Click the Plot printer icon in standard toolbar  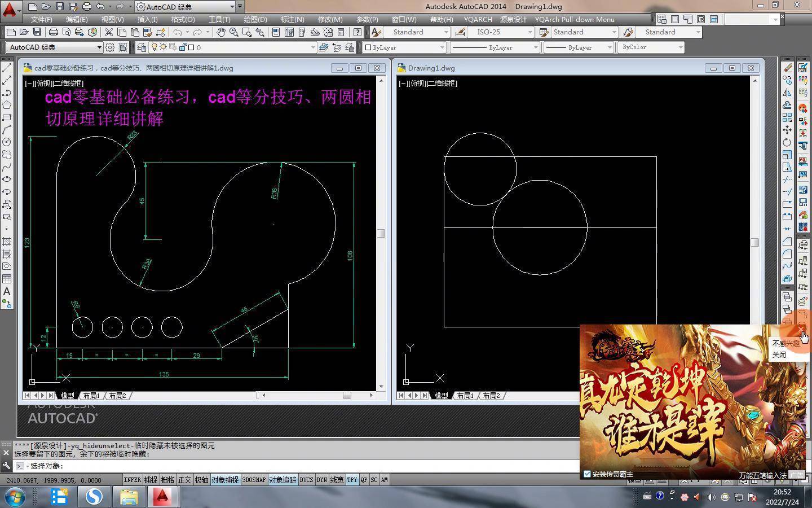(x=54, y=32)
